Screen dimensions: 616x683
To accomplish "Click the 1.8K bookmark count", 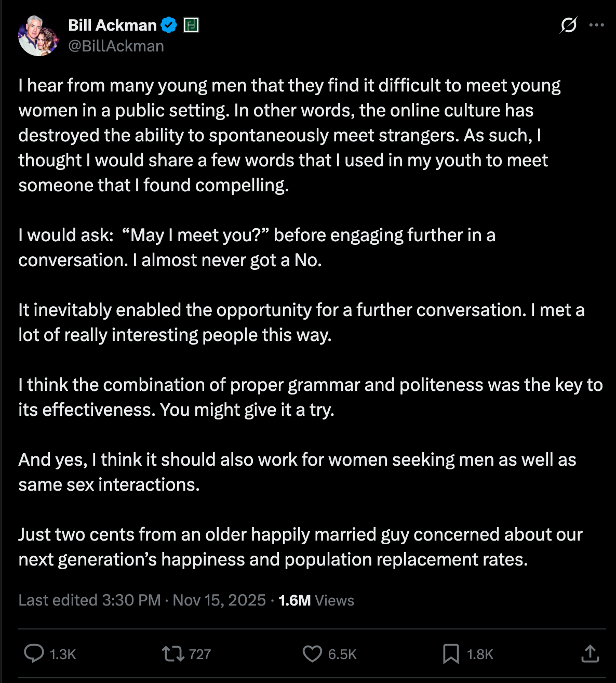I will [480, 654].
